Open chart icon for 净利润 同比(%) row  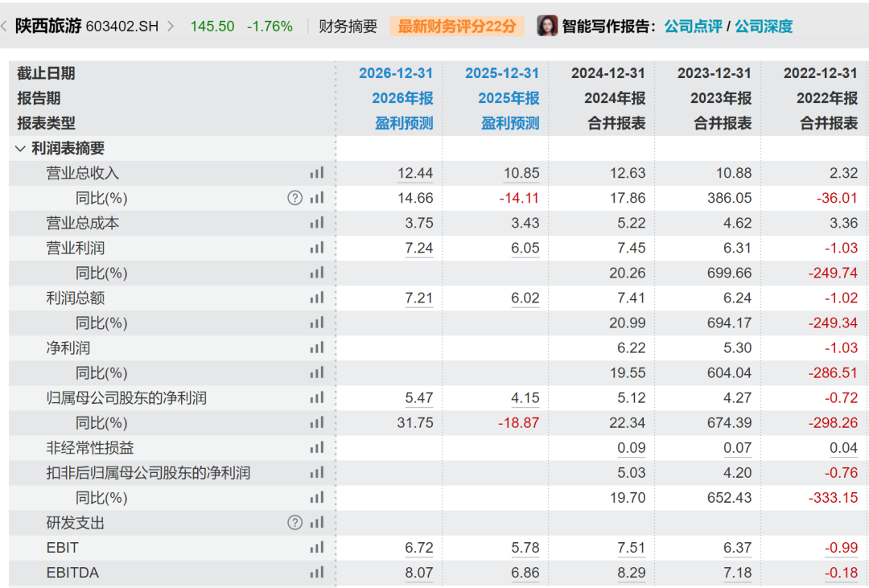(x=317, y=372)
